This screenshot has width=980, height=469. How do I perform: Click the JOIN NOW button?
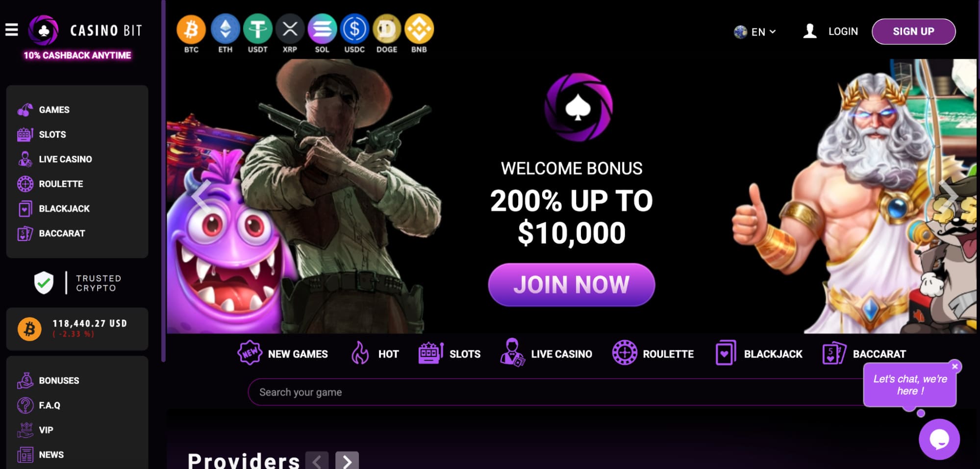pos(572,285)
